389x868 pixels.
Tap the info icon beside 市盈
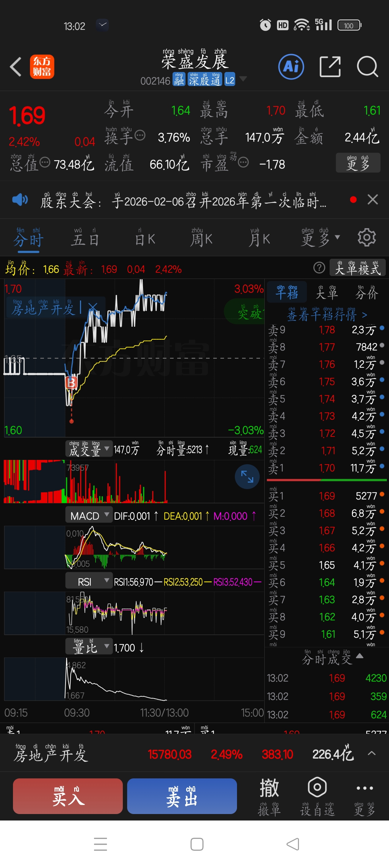click(x=243, y=162)
